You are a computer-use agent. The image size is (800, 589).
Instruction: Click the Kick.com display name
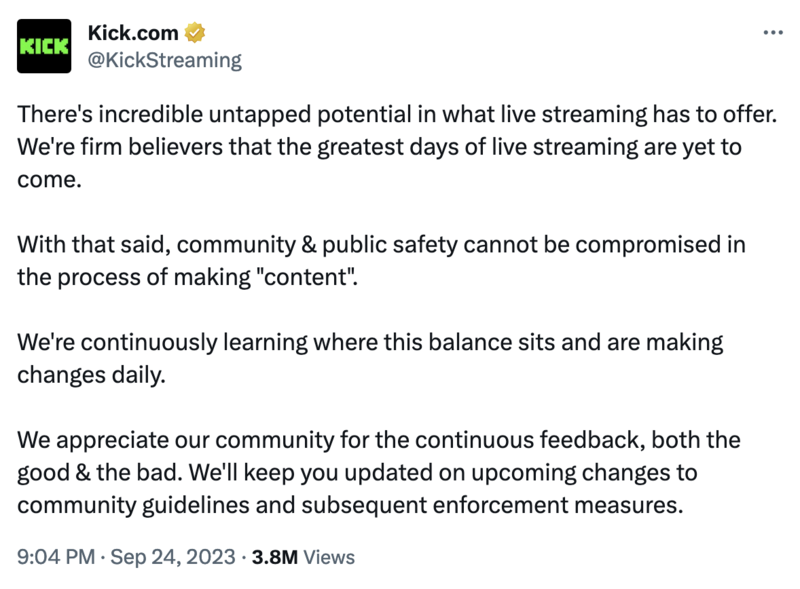click(x=133, y=33)
